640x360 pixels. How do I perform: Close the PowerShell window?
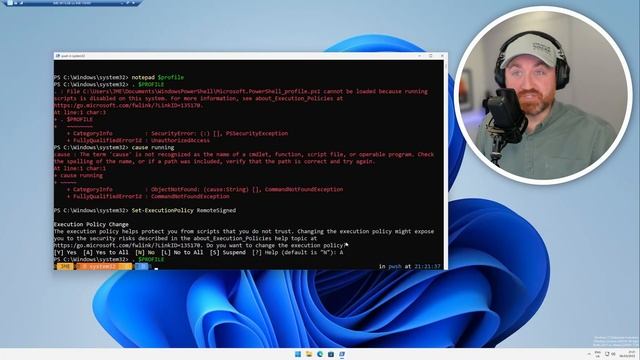(442, 56)
